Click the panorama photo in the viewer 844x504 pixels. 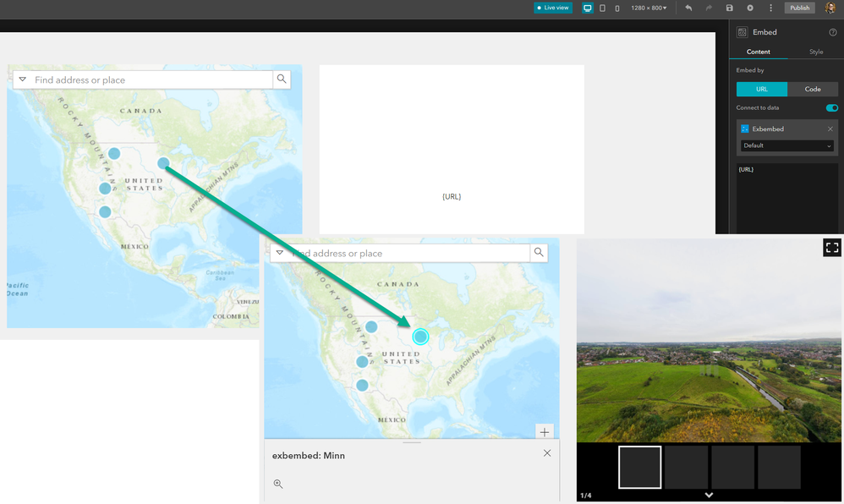point(709,340)
